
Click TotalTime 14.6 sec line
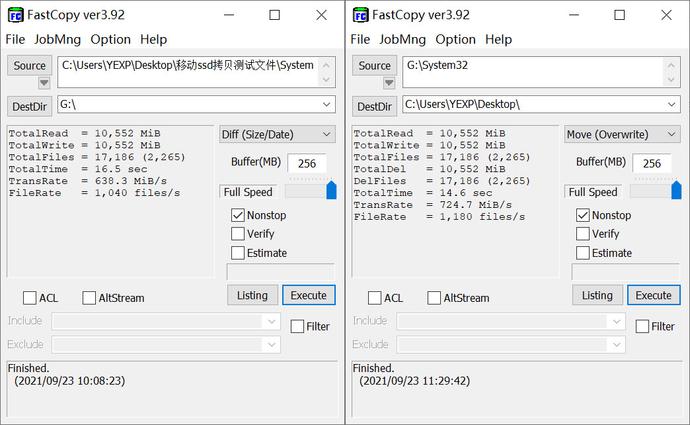click(422, 193)
